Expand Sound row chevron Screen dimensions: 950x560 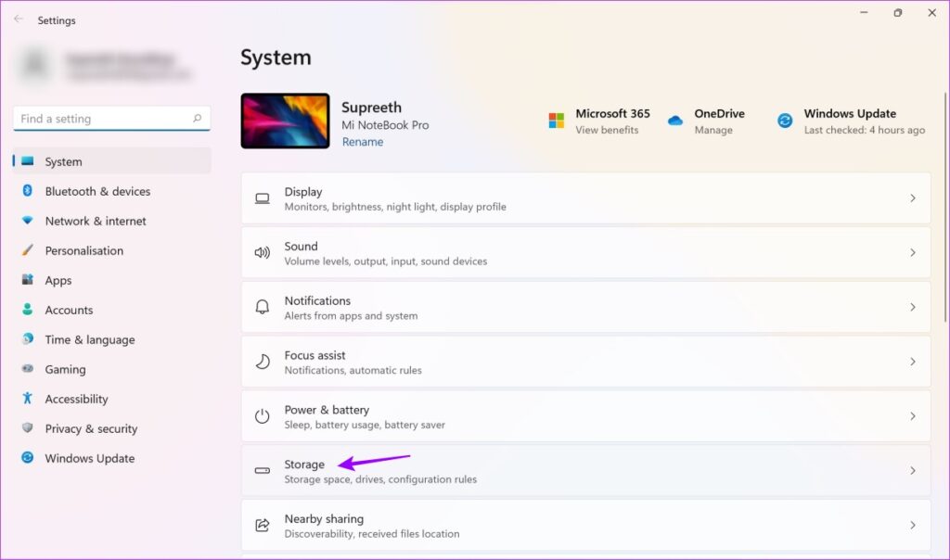coord(913,252)
